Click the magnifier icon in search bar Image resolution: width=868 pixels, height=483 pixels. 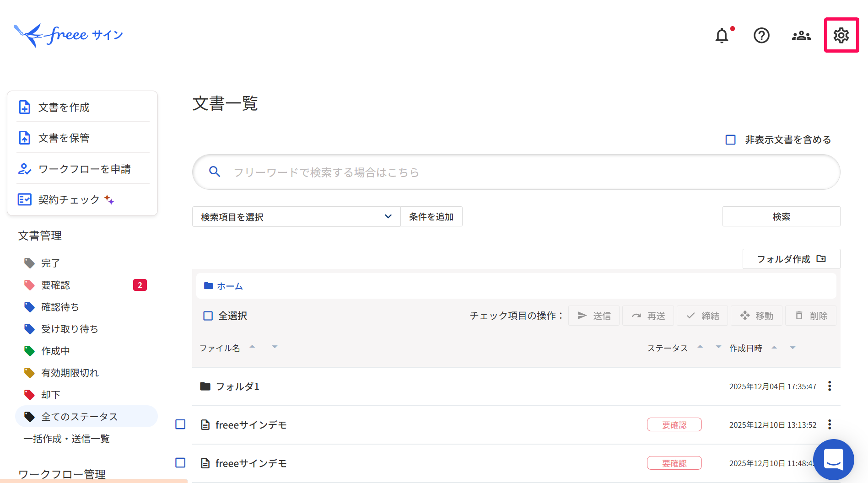pos(215,172)
